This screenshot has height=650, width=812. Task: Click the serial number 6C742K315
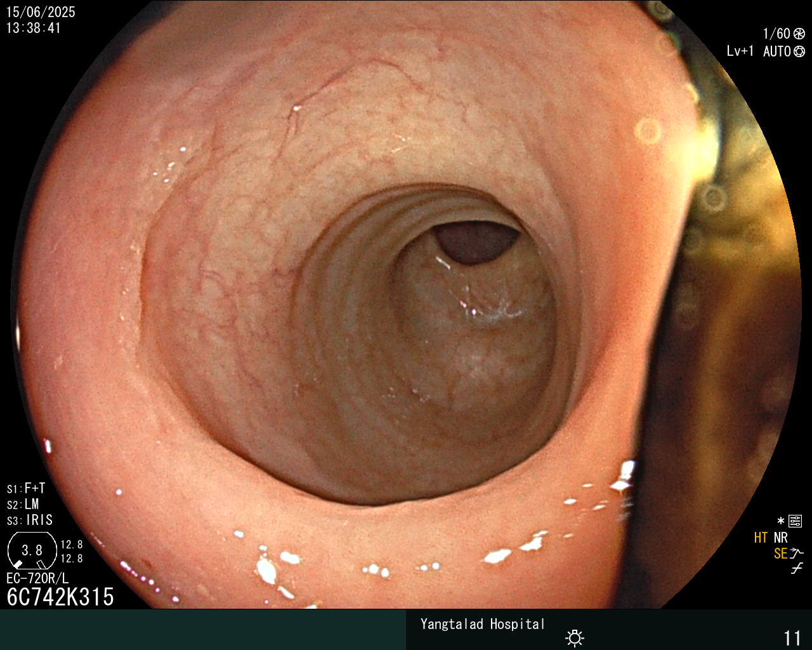coord(60,597)
